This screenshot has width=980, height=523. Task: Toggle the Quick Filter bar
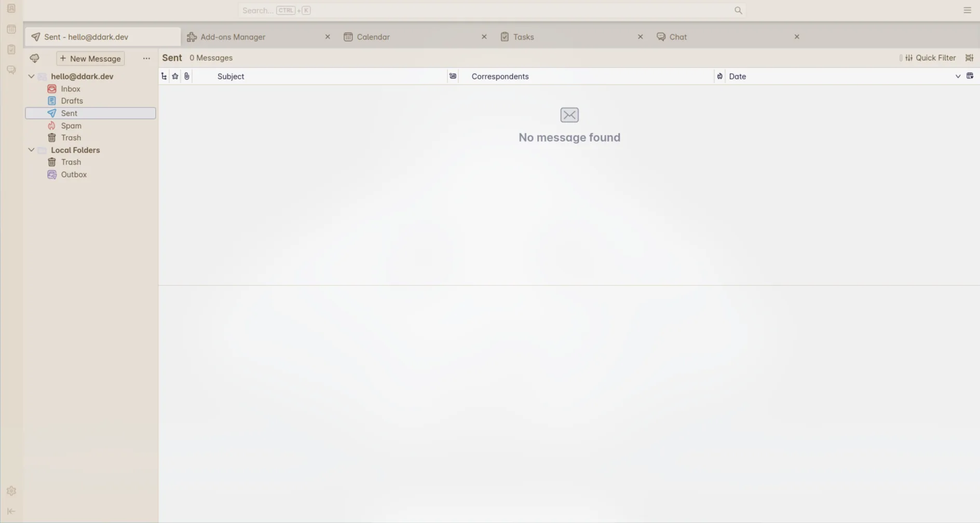(930, 58)
